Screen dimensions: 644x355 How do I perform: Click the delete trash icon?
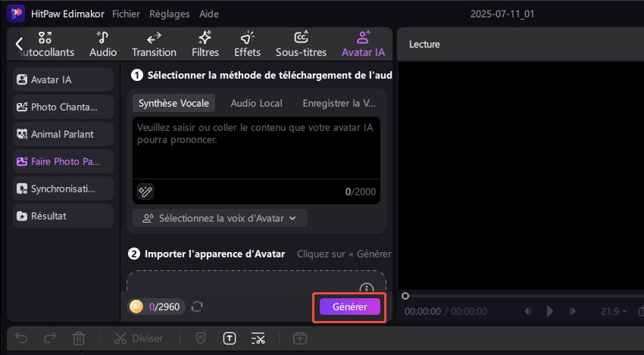79,338
